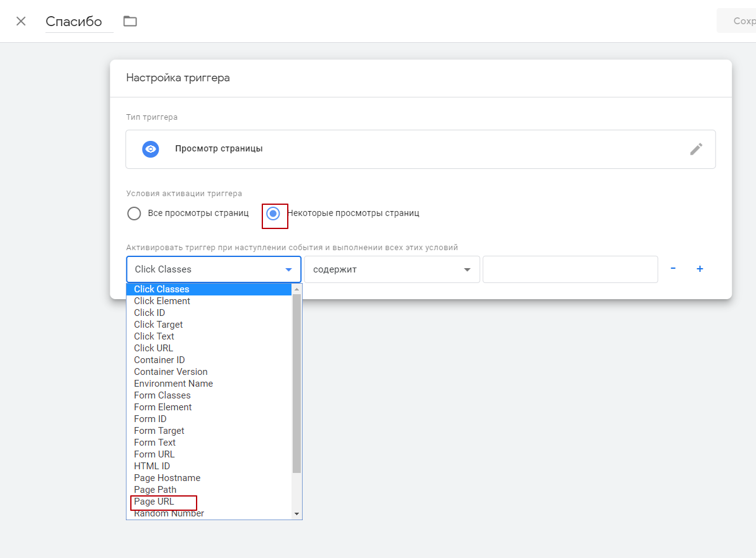The width and height of the screenshot is (756, 558).
Task: Choose Page URL from the list
Action: tap(154, 502)
